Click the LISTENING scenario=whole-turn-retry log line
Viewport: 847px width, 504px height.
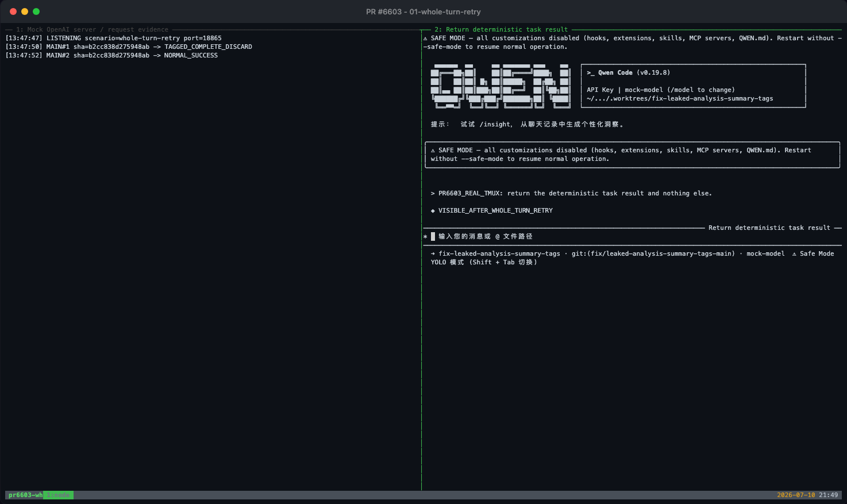(x=114, y=38)
